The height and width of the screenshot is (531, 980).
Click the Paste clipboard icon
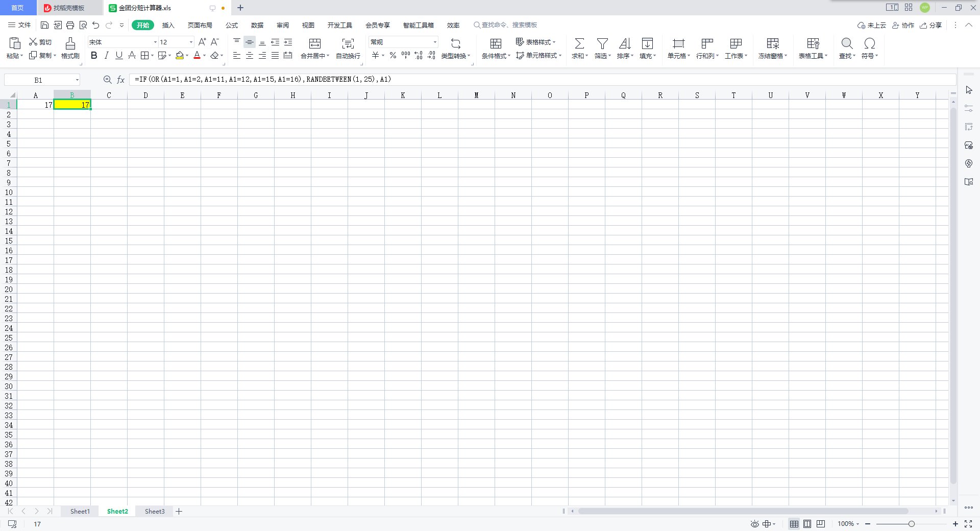(x=15, y=43)
